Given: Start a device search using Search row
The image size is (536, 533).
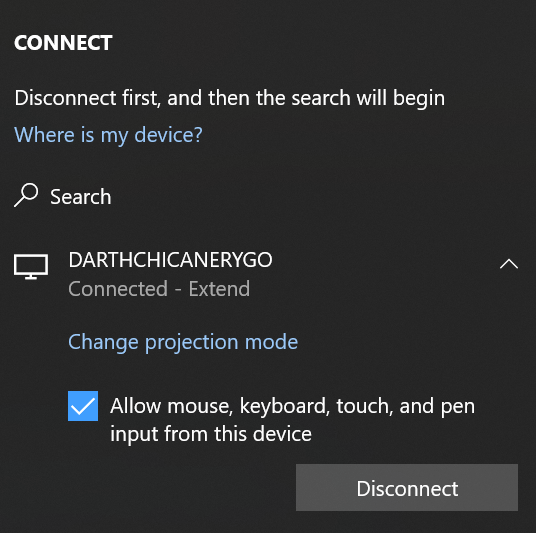Looking at the screenshot, I should 63,196.
